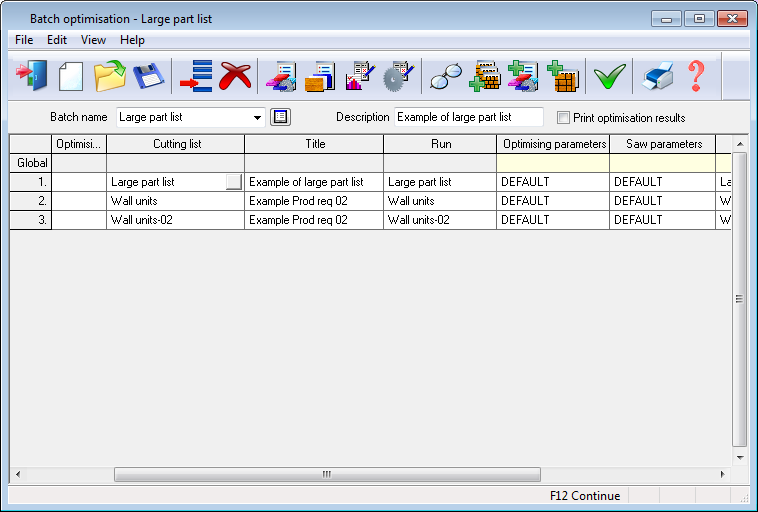Open help with red question mark
The width and height of the screenshot is (758, 512).
tap(696, 76)
